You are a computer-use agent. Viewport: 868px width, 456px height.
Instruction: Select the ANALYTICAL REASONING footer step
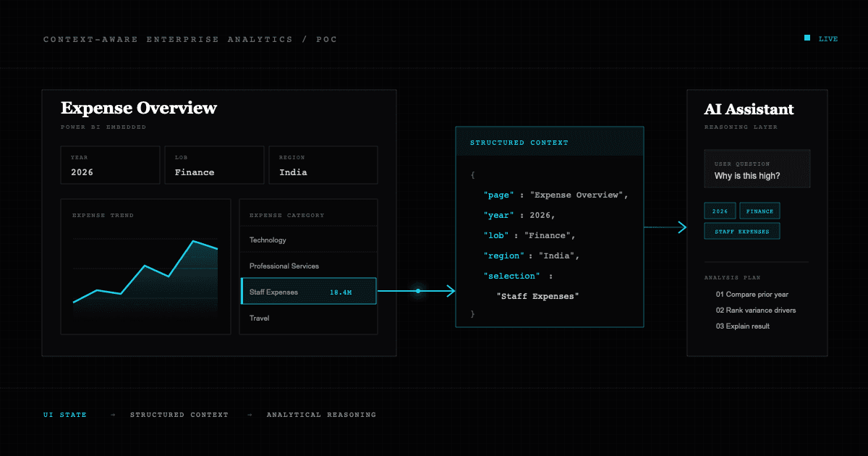coord(321,415)
